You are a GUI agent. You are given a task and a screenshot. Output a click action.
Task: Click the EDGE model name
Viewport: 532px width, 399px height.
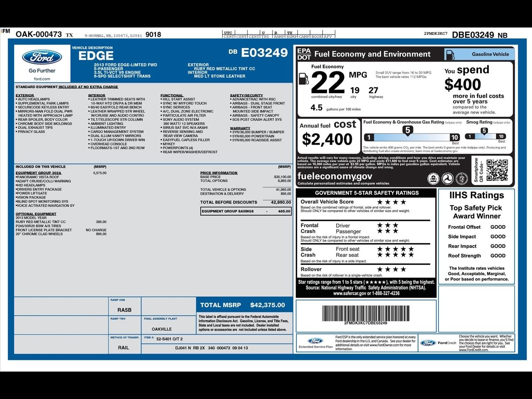coord(96,56)
